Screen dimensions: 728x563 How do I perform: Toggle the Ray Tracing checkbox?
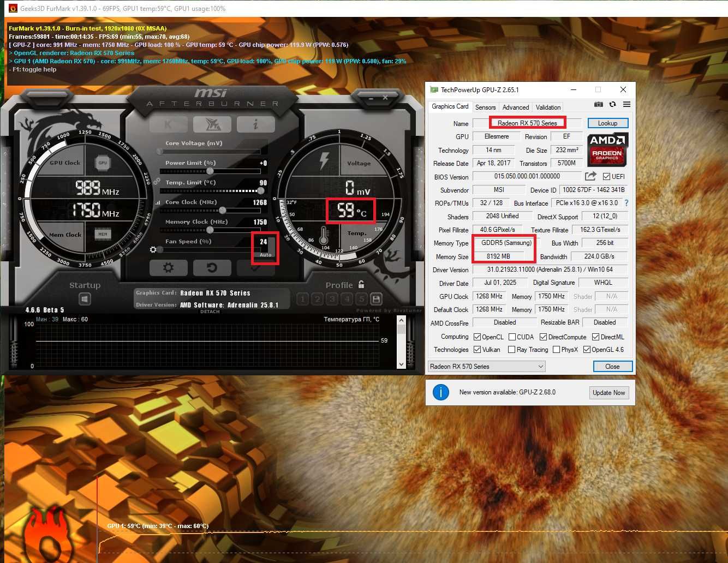(511, 350)
